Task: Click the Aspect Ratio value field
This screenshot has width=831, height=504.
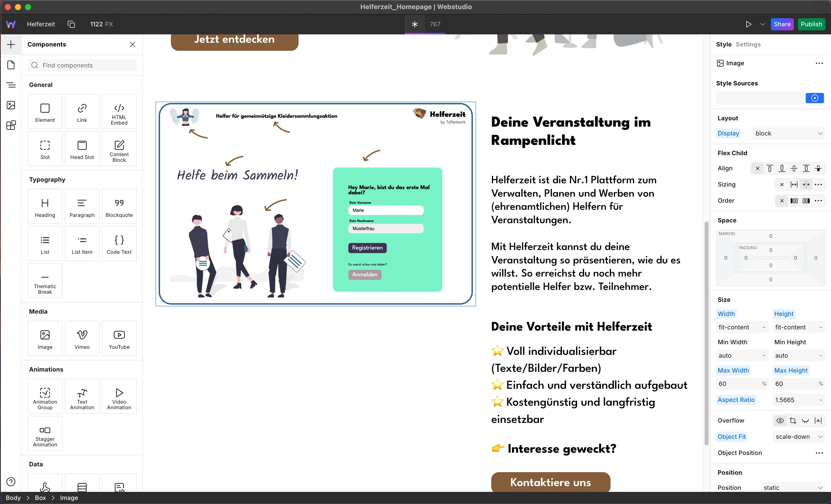Action: click(799, 400)
